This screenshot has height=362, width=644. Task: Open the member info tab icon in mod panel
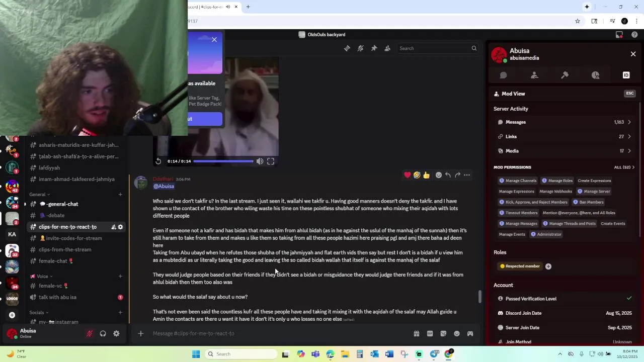(x=534, y=75)
